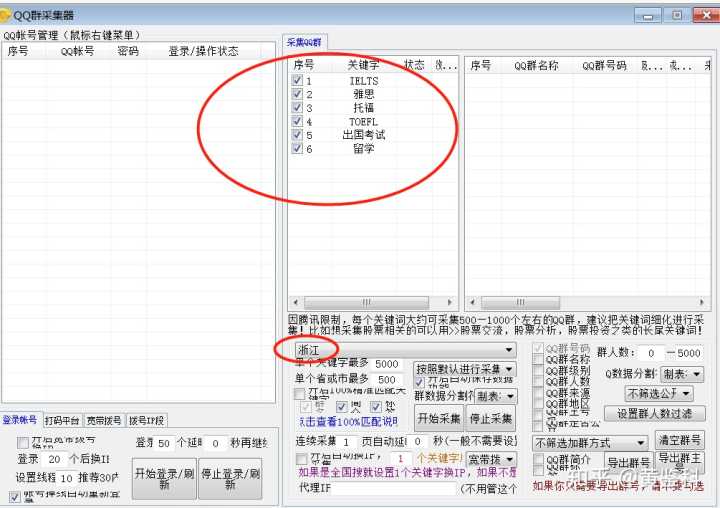Select the 拨号IP段 tab
Image resolution: width=720 pixels, height=508 pixels.
point(146,420)
